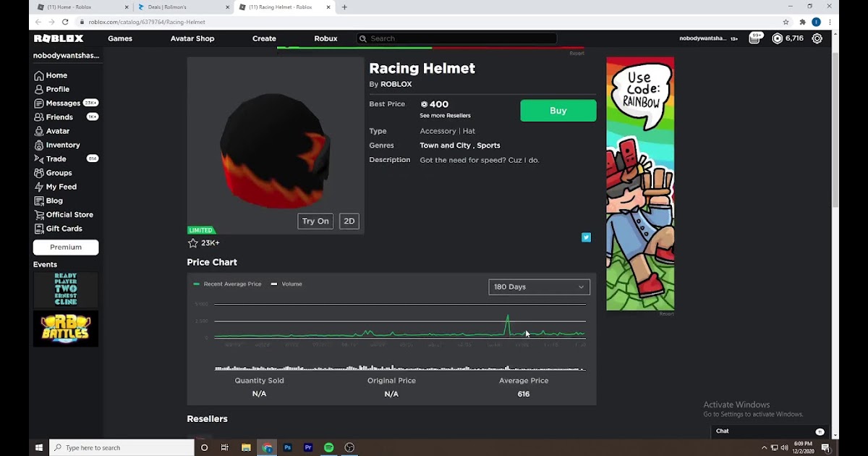868x456 pixels.
Task: Open nobodywantsha username in the header
Action: 702,38
